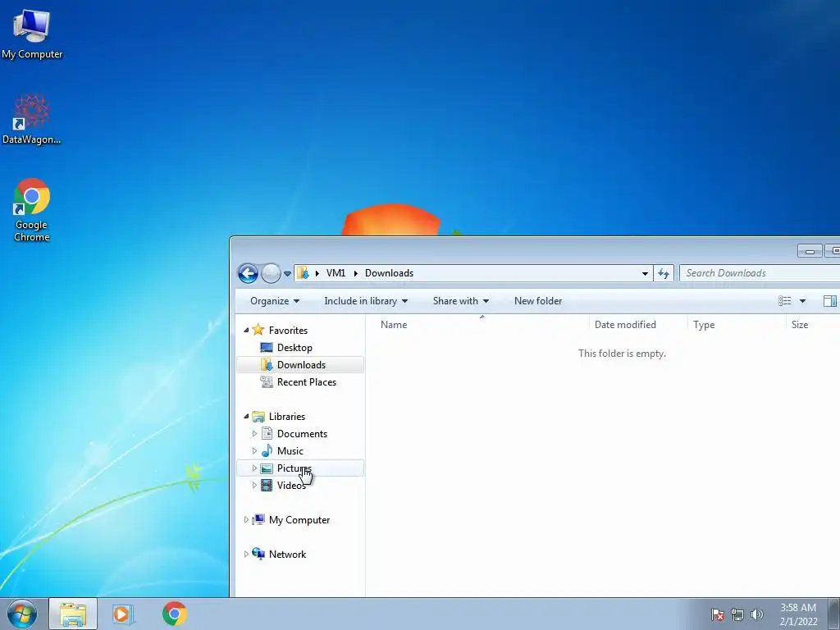The image size is (840, 630).
Task: Open the Documents library
Action: tap(302, 434)
